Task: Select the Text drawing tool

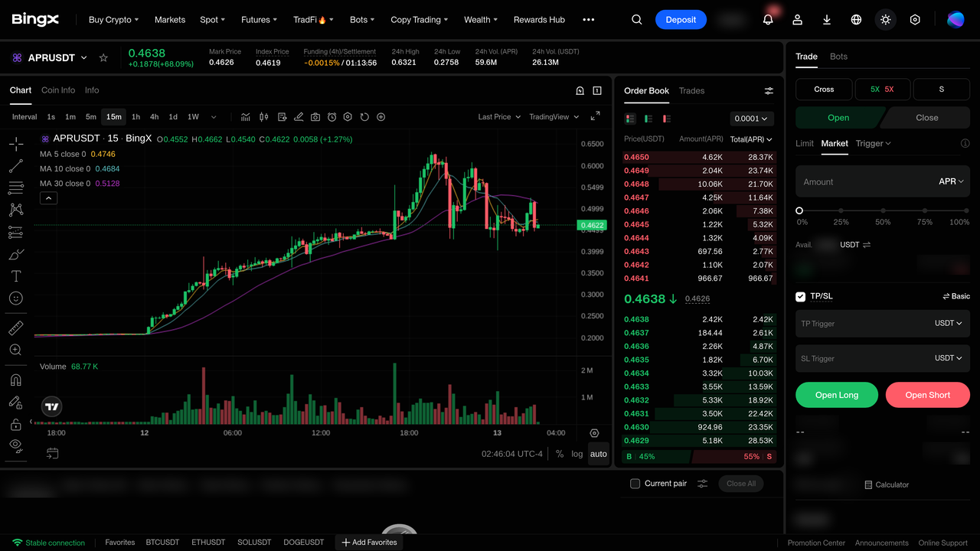Action: [x=15, y=276]
